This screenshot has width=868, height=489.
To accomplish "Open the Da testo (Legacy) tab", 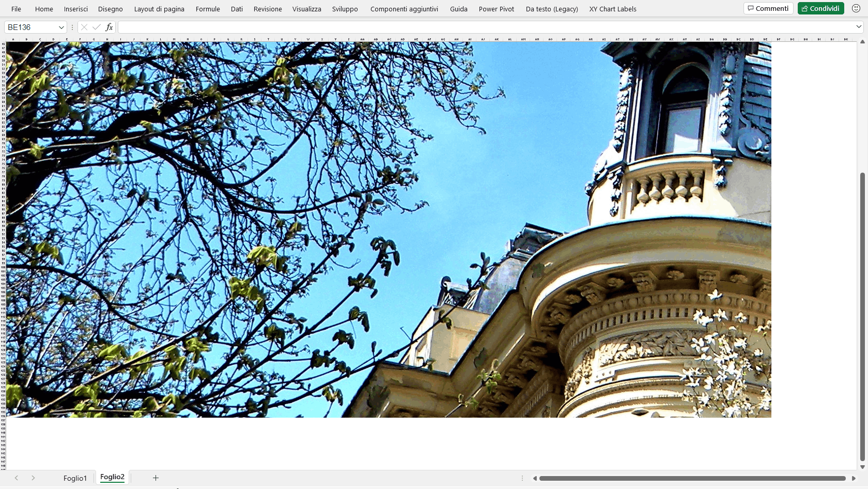I will (x=552, y=9).
